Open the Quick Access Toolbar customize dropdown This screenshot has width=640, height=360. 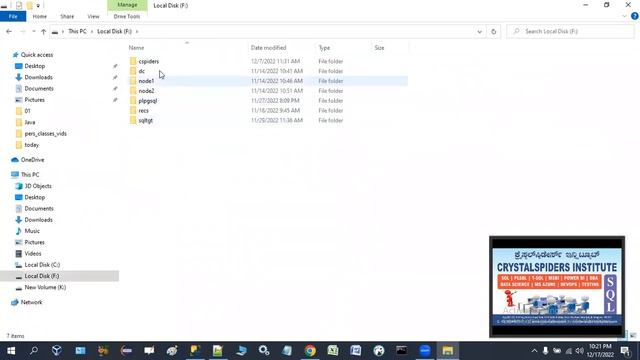coord(38,5)
